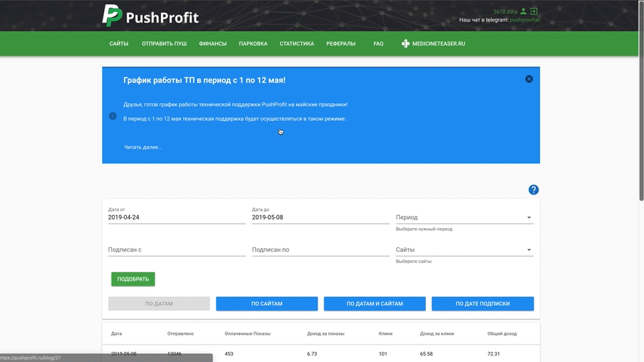This screenshot has height=362, width=644.
Task: Select the ПО ДАТЕ ПОДПИСКИ button
Action: tap(482, 304)
